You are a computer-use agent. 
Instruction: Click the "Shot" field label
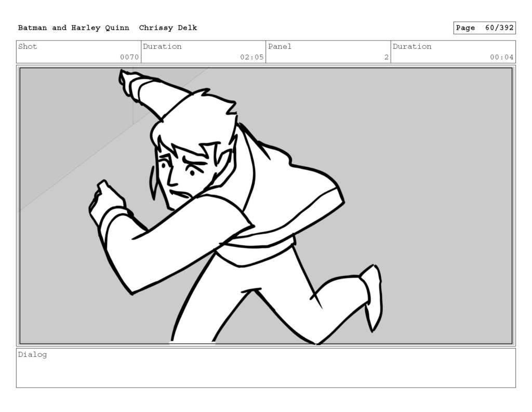click(28, 46)
